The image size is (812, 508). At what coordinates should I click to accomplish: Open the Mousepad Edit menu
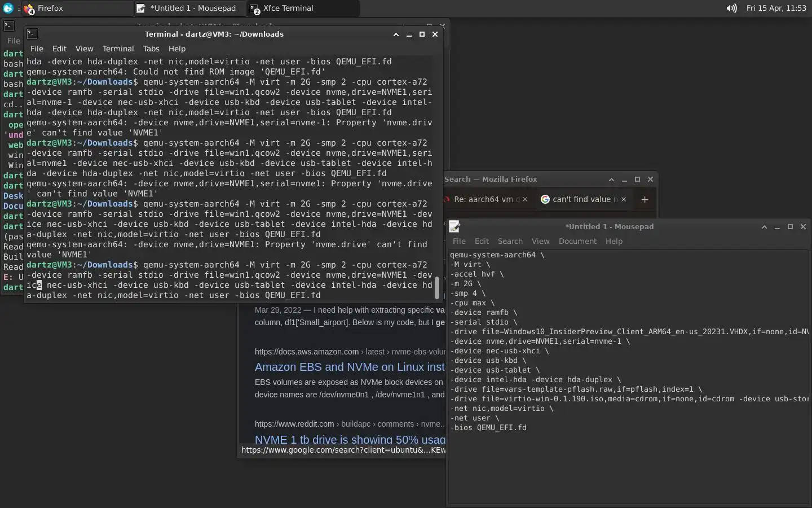click(482, 241)
